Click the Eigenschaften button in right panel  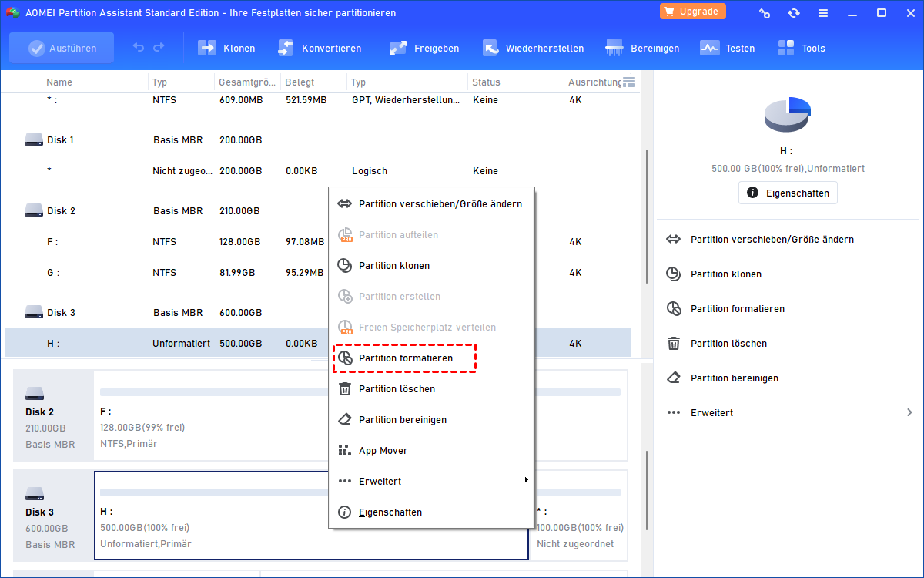(788, 193)
